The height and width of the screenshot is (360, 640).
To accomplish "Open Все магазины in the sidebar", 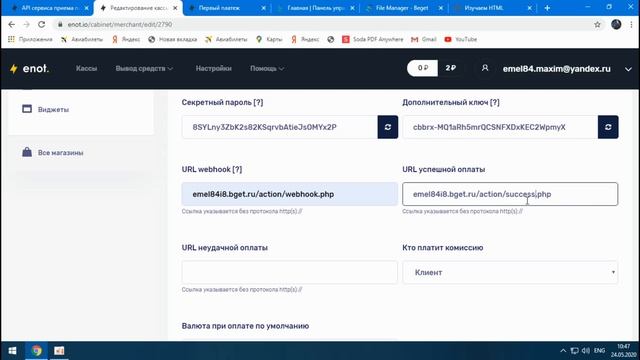I will [x=53, y=153].
